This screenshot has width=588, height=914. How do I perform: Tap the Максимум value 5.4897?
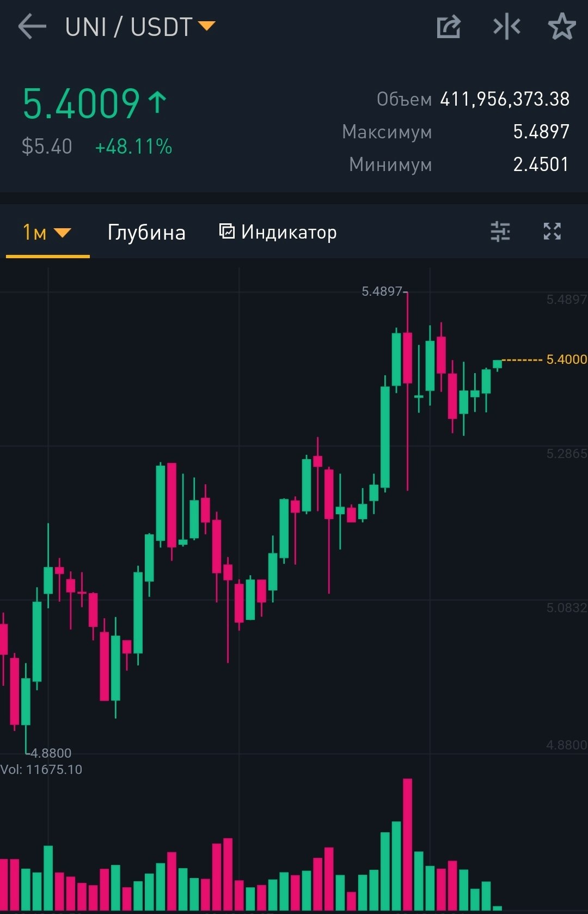(x=541, y=132)
